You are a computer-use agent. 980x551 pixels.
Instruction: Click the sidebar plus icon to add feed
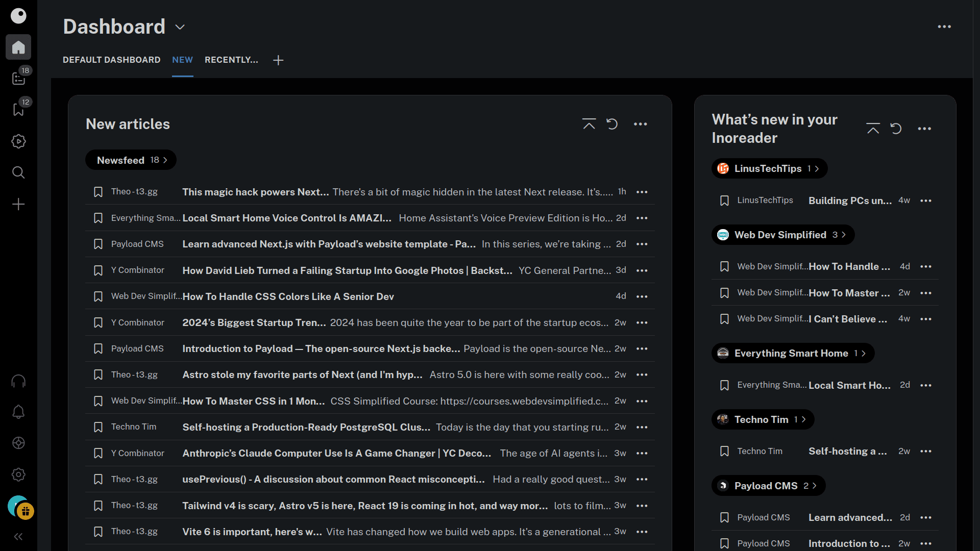click(x=18, y=204)
